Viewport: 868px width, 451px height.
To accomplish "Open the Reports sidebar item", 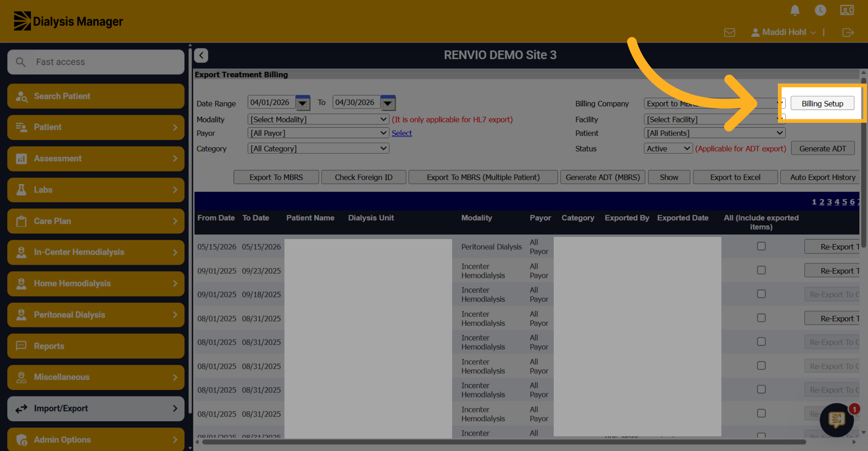I will pos(96,346).
